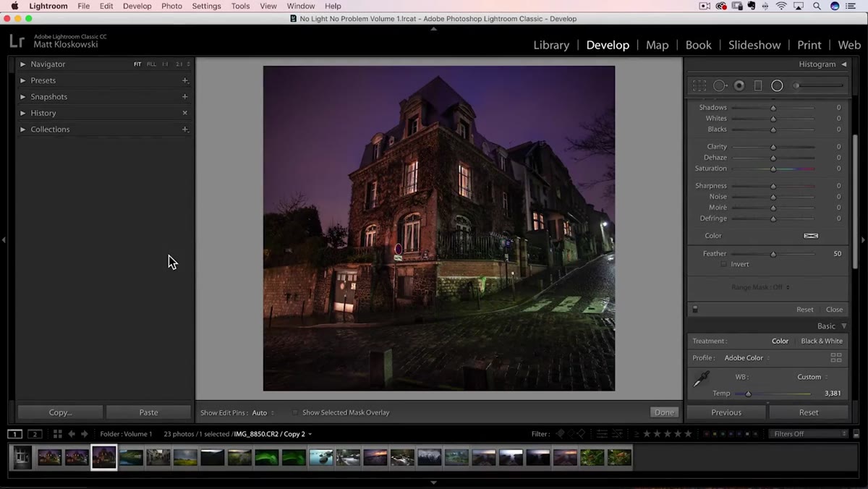868x489 pixels.
Task: Click the Feather slider handle
Action: pos(773,254)
